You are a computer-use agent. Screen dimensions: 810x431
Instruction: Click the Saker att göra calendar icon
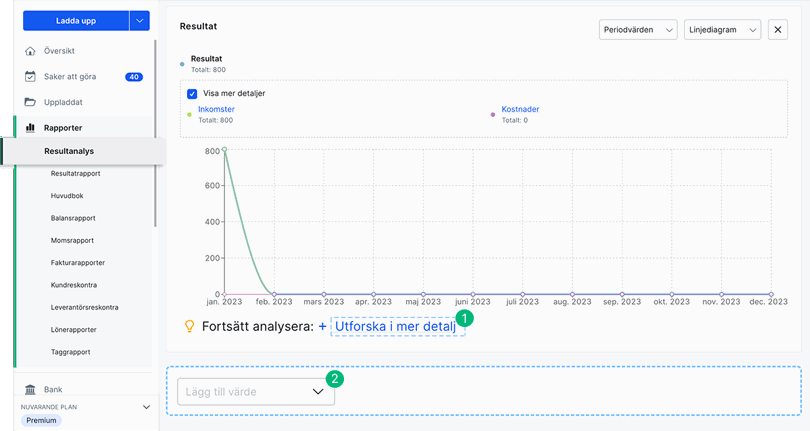point(30,77)
